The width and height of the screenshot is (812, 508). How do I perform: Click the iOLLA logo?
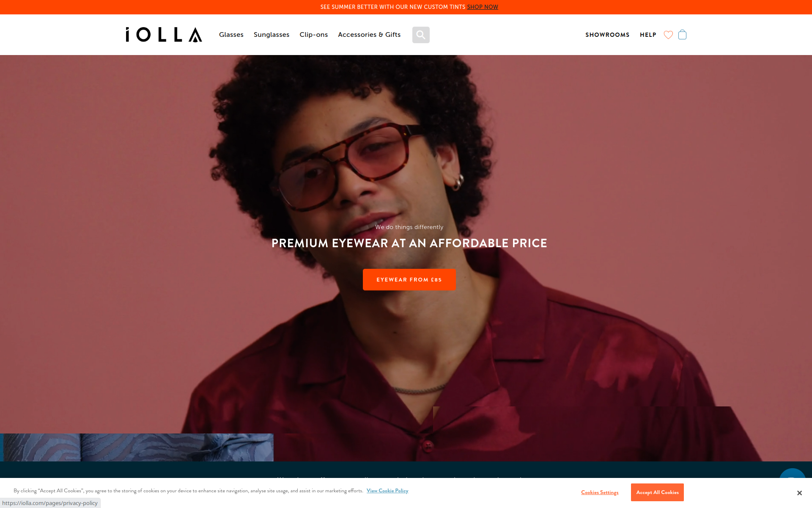tap(164, 35)
